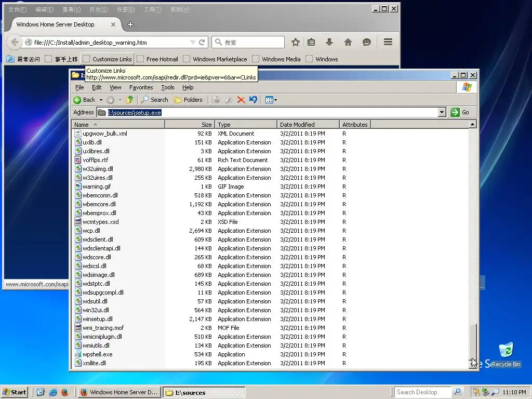The height and width of the screenshot is (399, 532).
Task: Open Explorer File menu
Action: click(x=79, y=87)
